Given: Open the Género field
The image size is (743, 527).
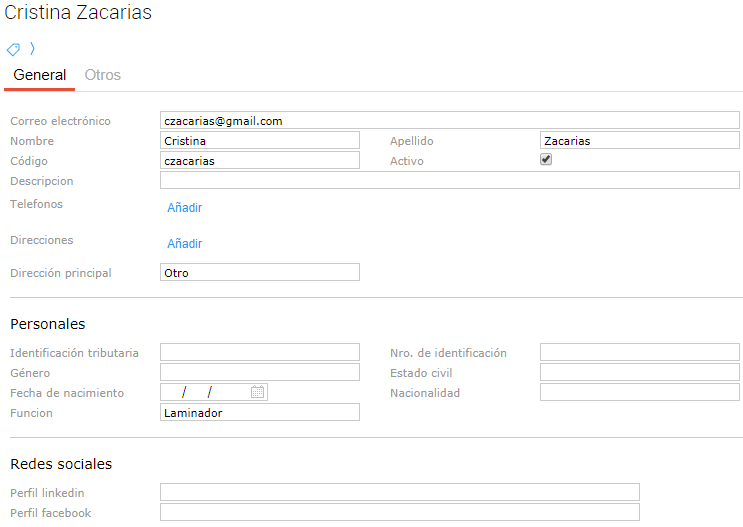Looking at the screenshot, I should point(259,372).
